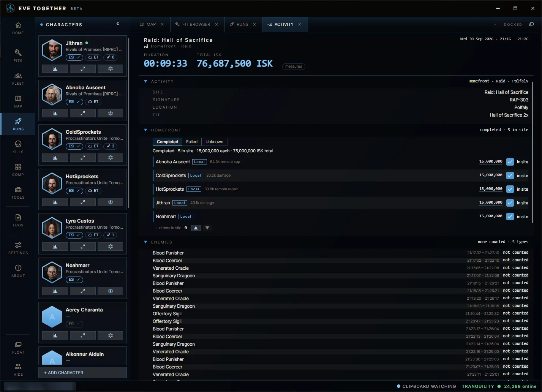The height and width of the screenshot is (392, 542).
Task: Open the Home sidebar section
Action: (x=18, y=28)
